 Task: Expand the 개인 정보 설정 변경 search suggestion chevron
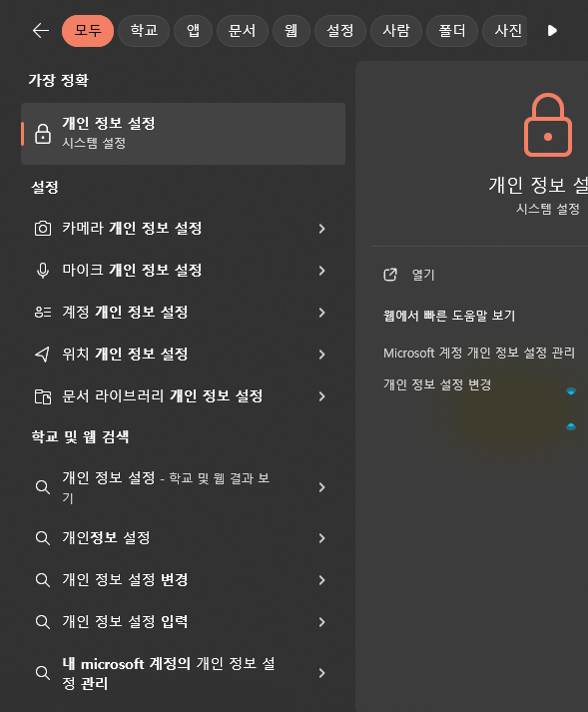point(321,580)
